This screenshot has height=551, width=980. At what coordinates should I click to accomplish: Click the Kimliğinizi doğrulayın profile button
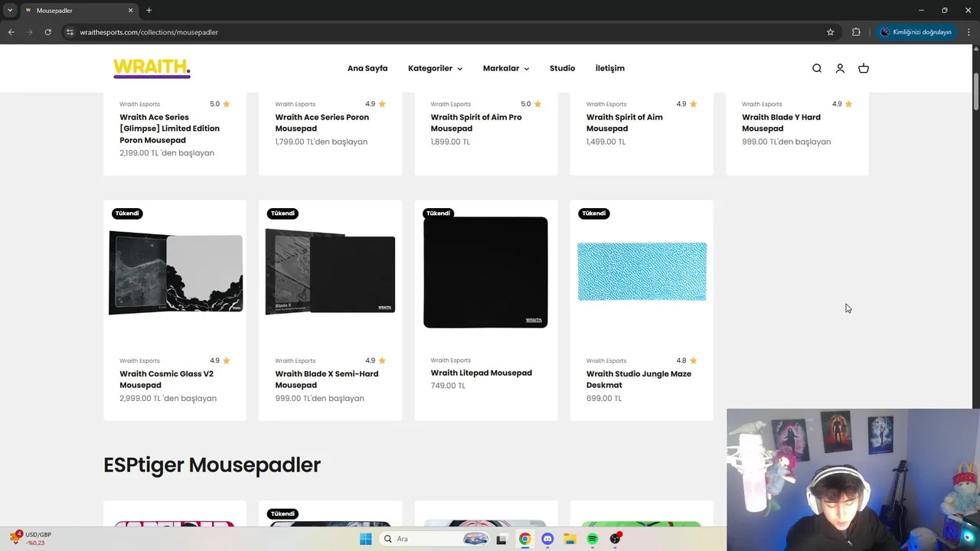point(916,32)
